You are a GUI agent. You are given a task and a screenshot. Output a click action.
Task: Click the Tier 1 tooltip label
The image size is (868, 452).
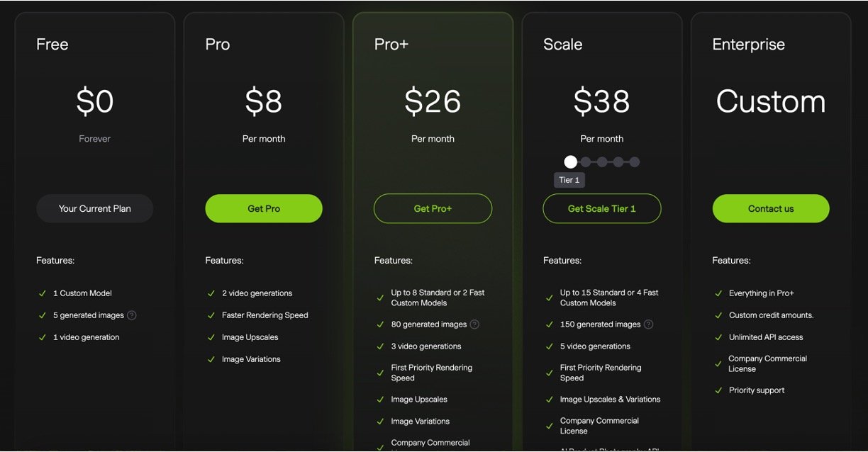point(569,180)
